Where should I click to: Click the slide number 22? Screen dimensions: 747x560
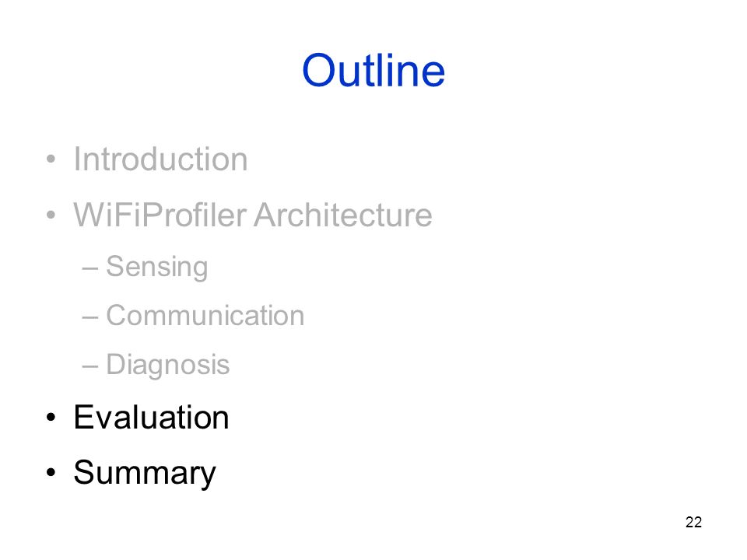click(693, 523)
